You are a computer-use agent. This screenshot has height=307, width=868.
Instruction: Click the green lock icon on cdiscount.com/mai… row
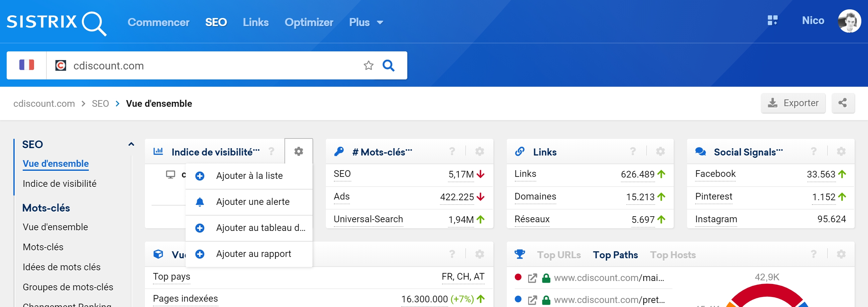tap(546, 278)
